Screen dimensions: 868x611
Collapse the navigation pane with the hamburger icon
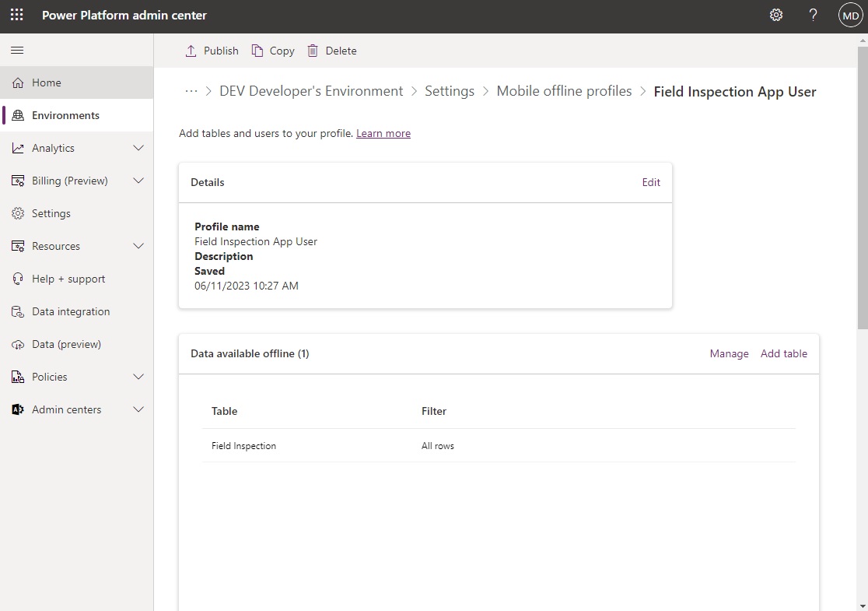point(17,50)
